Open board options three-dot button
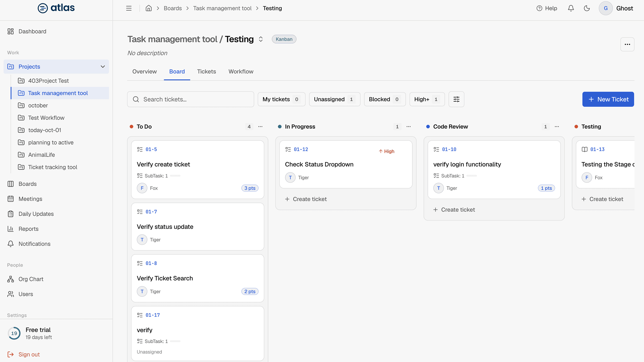The height and width of the screenshot is (362, 644). coord(627,44)
